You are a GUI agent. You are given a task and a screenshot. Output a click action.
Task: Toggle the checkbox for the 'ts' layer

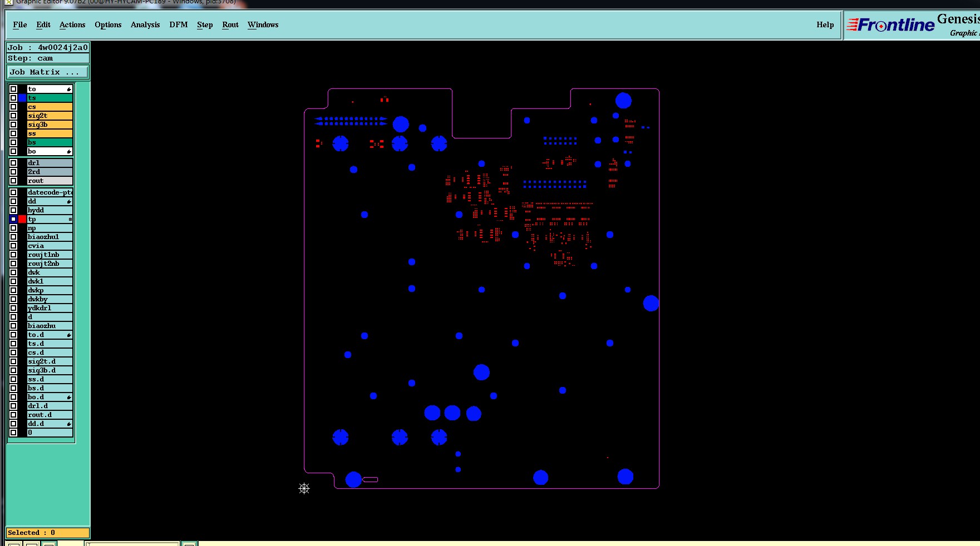coord(13,98)
